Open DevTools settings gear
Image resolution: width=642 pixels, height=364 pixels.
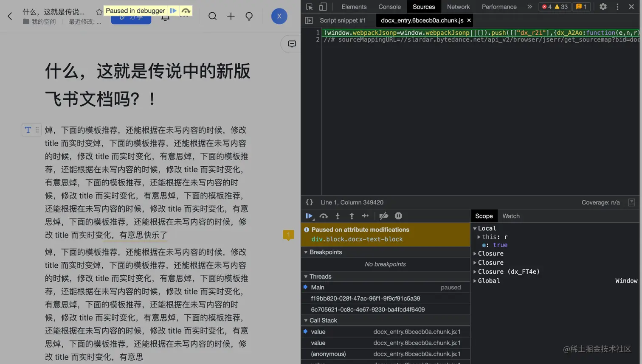pos(603,7)
